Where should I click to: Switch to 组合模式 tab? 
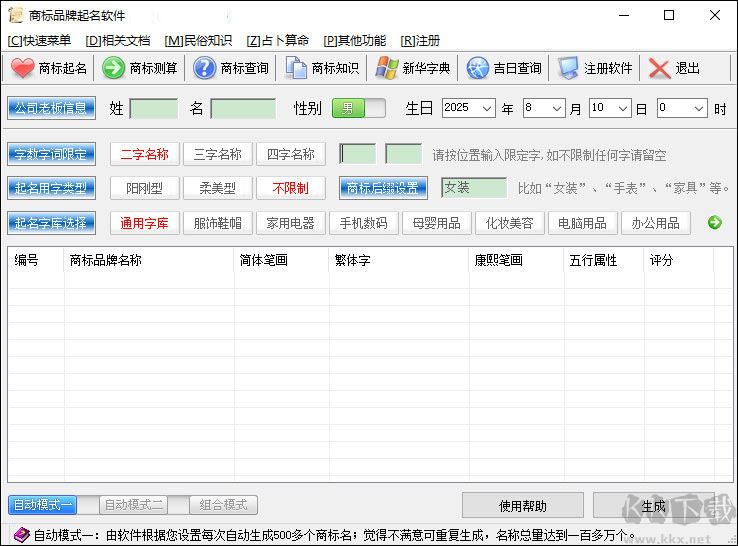pyautogui.click(x=223, y=505)
